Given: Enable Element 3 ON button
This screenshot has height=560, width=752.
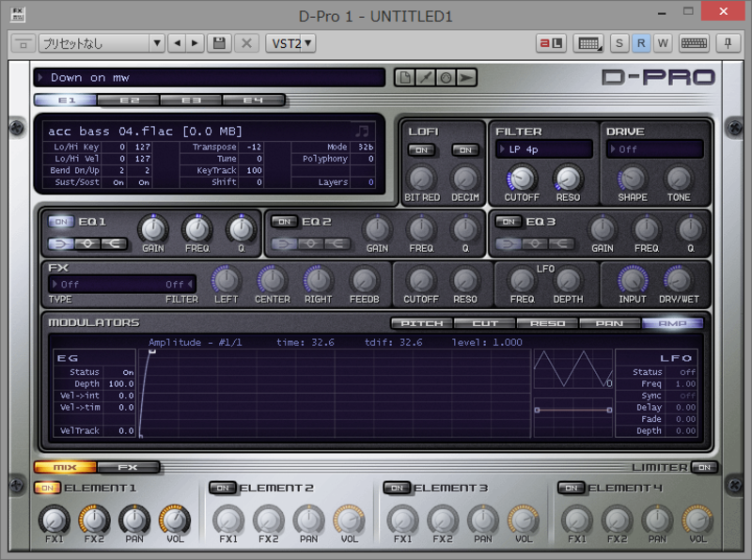Looking at the screenshot, I should (397, 488).
